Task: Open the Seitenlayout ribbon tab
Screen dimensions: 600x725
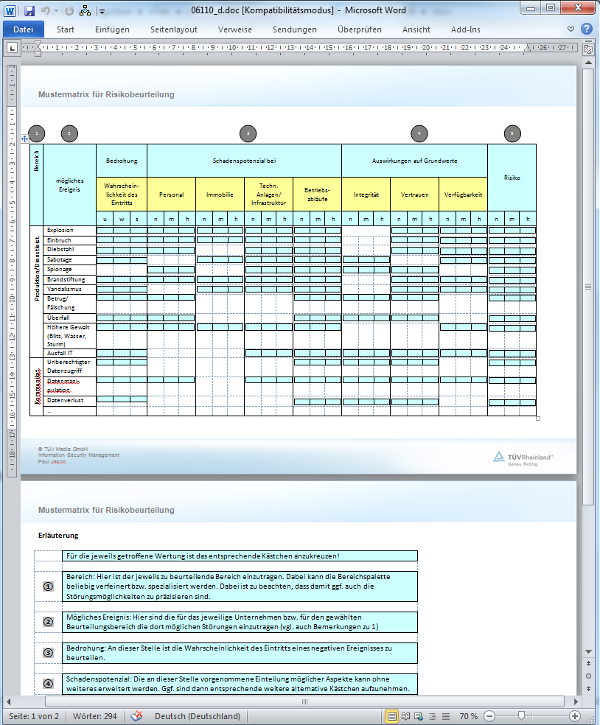Action: click(x=173, y=29)
